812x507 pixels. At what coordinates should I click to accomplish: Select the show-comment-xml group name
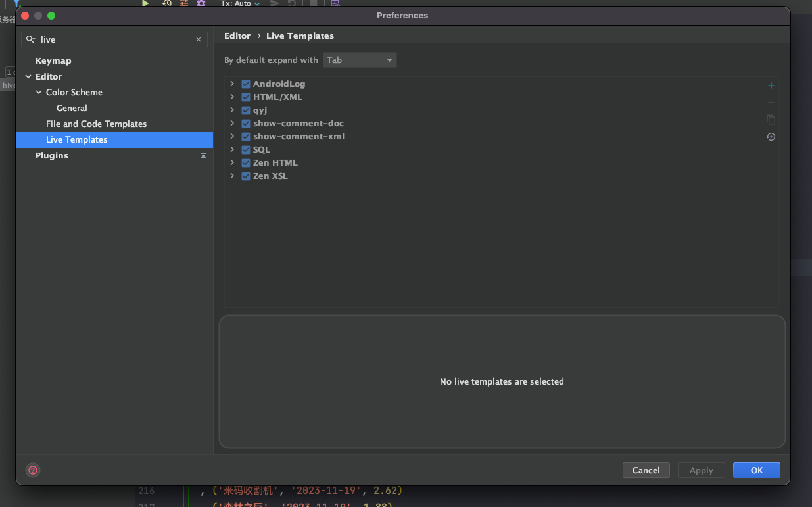click(x=299, y=137)
